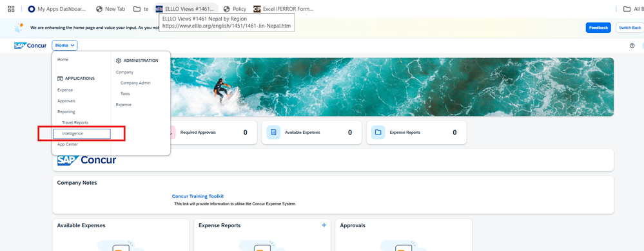The width and height of the screenshot is (644, 251).
Task: Add new expense report with plus icon
Action: coord(324,225)
